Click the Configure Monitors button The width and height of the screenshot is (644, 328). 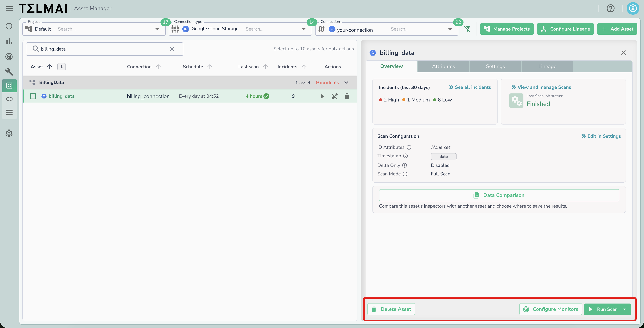click(550, 310)
